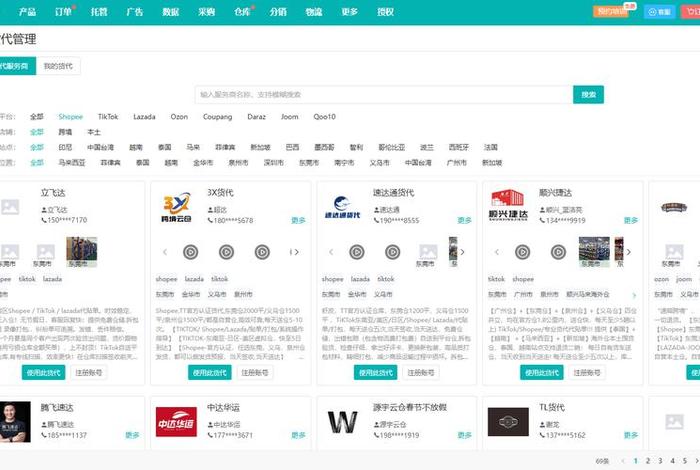
Task: Go back in the 顺兴捷达 carousel
Action: [x=497, y=252]
